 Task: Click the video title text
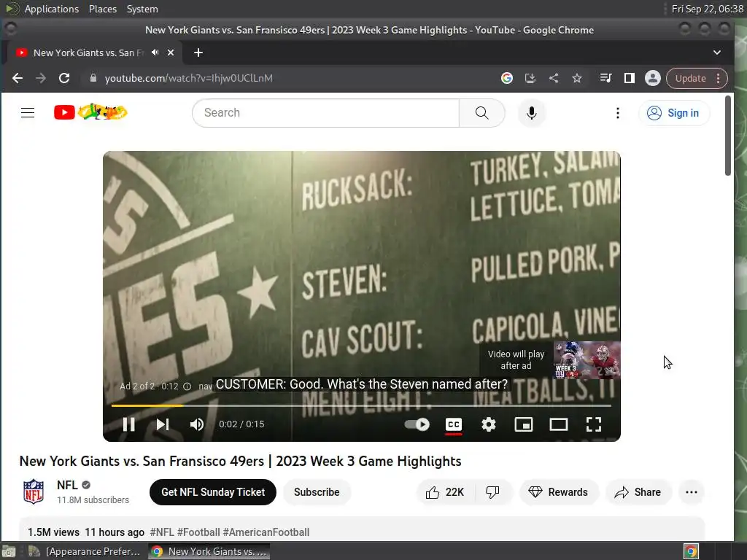[x=240, y=461]
